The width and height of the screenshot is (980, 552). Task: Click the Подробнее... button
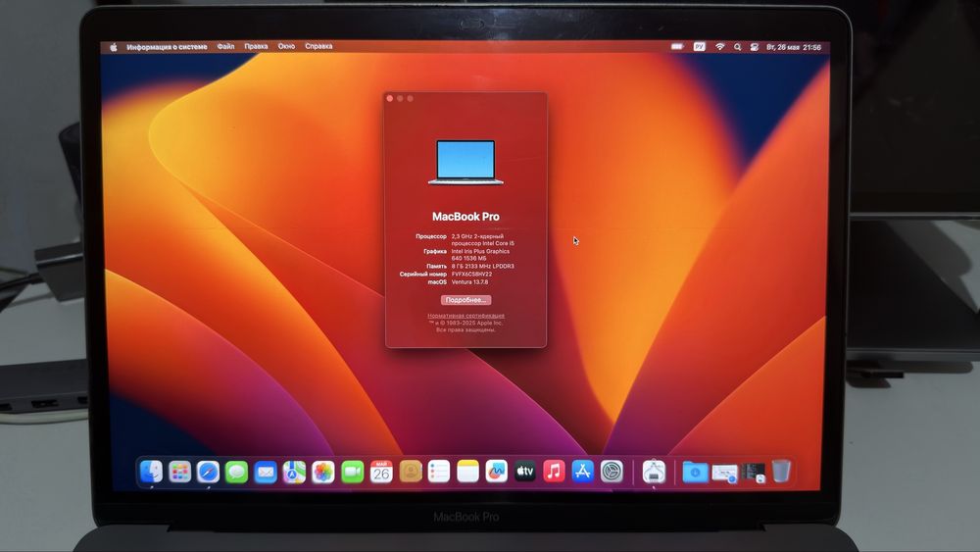coord(465,300)
